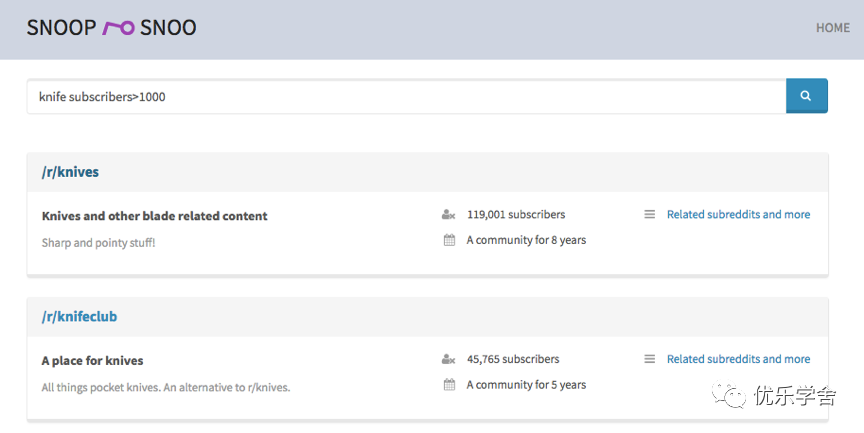The height and width of the screenshot is (433, 864).
Task: Click calendar icon in the /r/knifeclub card
Action: tap(449, 385)
